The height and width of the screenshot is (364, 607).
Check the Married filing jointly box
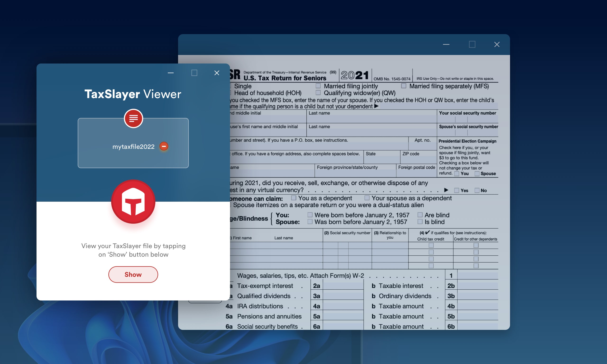click(x=318, y=86)
